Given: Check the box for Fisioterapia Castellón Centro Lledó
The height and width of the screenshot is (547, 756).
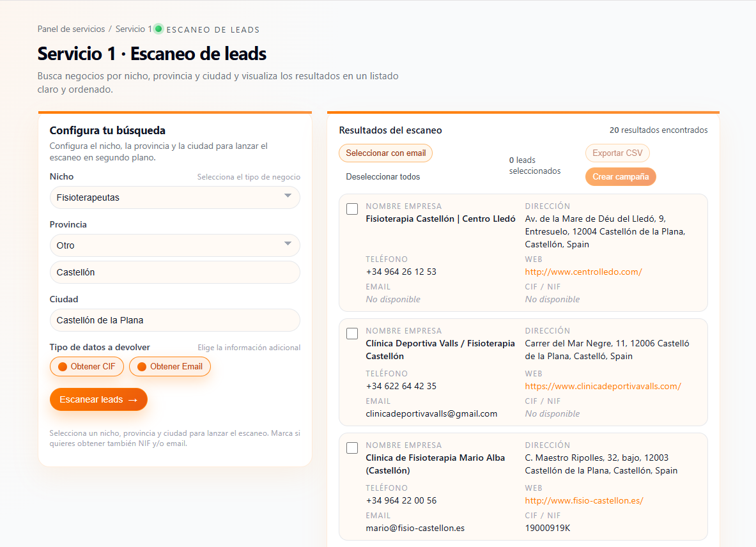Looking at the screenshot, I should pyautogui.click(x=353, y=209).
